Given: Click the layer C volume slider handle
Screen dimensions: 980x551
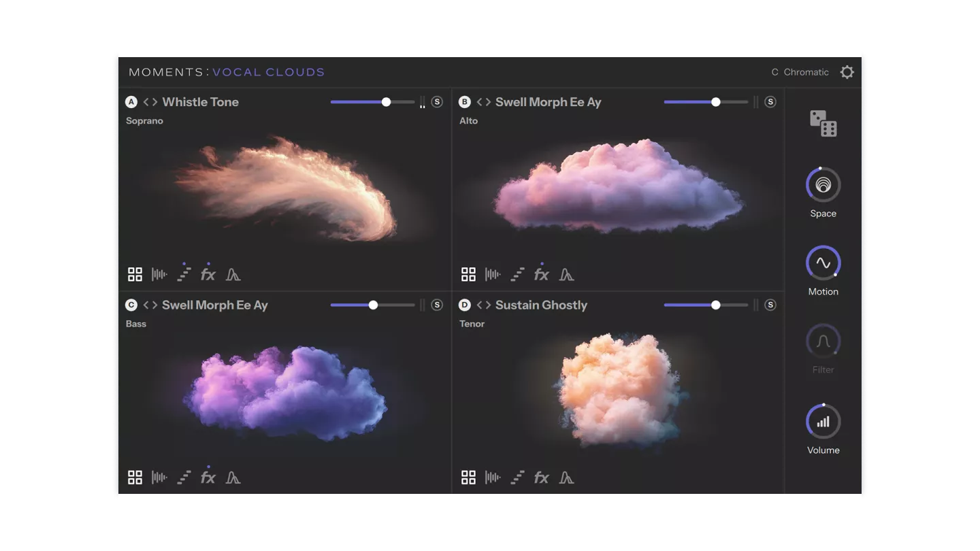Looking at the screenshot, I should tap(373, 305).
